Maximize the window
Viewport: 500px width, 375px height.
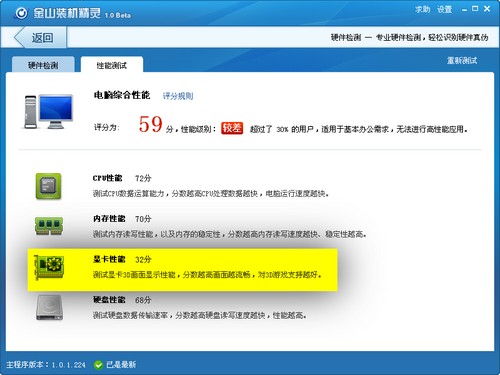click(475, 9)
